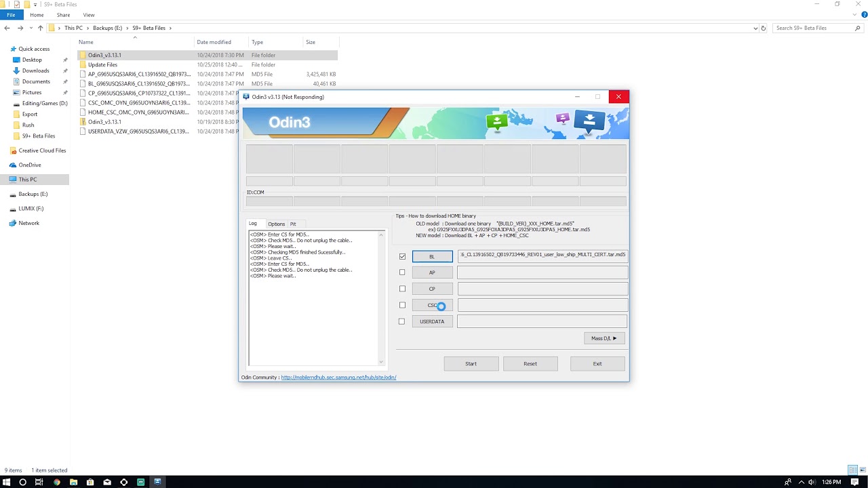Switch to large thumbnails view in Explorer
The width and height of the screenshot is (868, 488).
(x=861, y=470)
